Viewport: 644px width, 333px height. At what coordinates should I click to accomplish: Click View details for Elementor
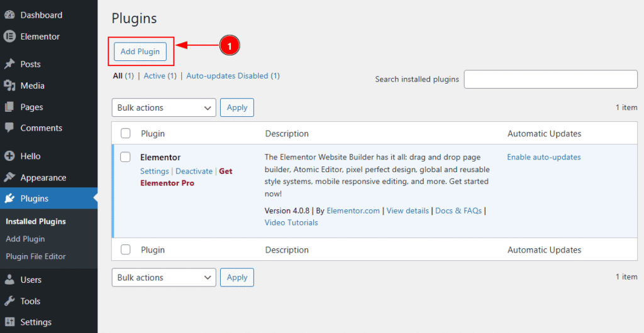click(408, 210)
